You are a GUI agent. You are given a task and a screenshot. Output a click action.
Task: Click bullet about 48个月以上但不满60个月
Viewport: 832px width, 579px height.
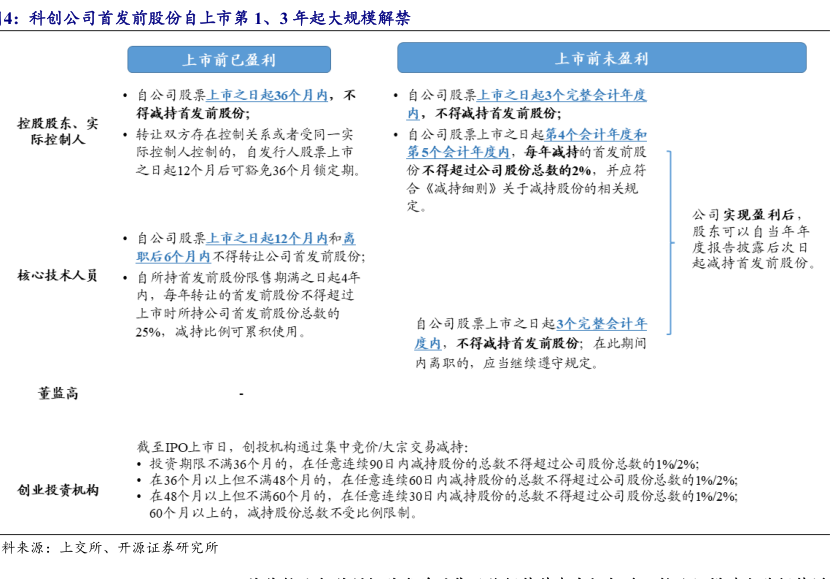(x=442, y=496)
